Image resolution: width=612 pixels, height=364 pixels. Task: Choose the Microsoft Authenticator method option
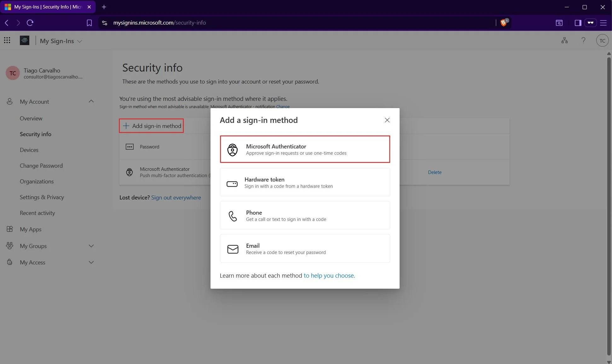click(x=305, y=149)
